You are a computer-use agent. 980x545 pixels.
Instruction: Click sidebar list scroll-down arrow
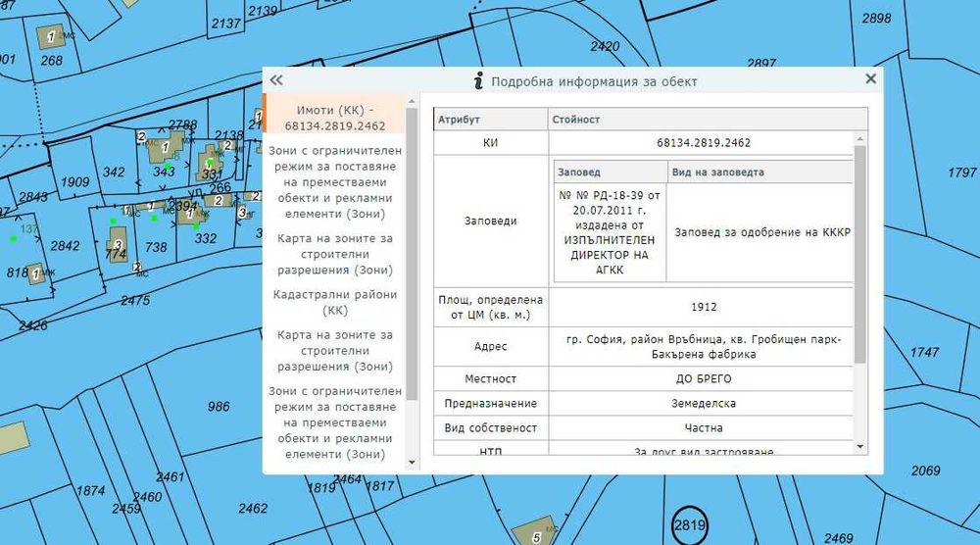412,463
